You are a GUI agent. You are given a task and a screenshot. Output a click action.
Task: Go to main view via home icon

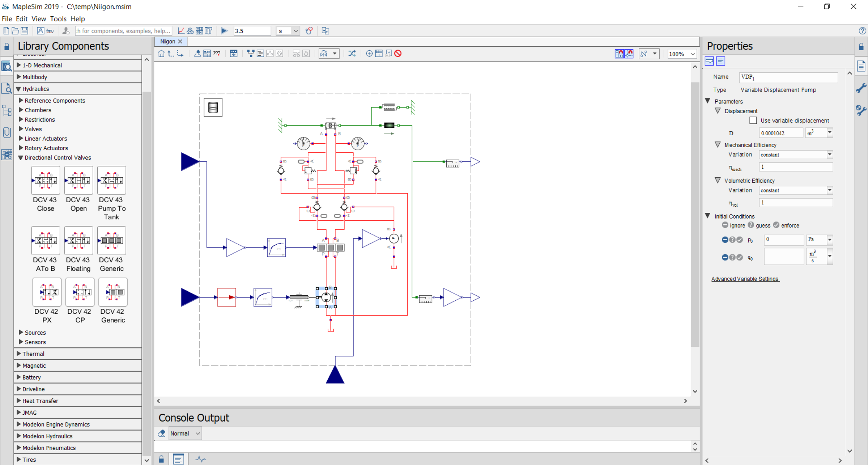[161, 54]
